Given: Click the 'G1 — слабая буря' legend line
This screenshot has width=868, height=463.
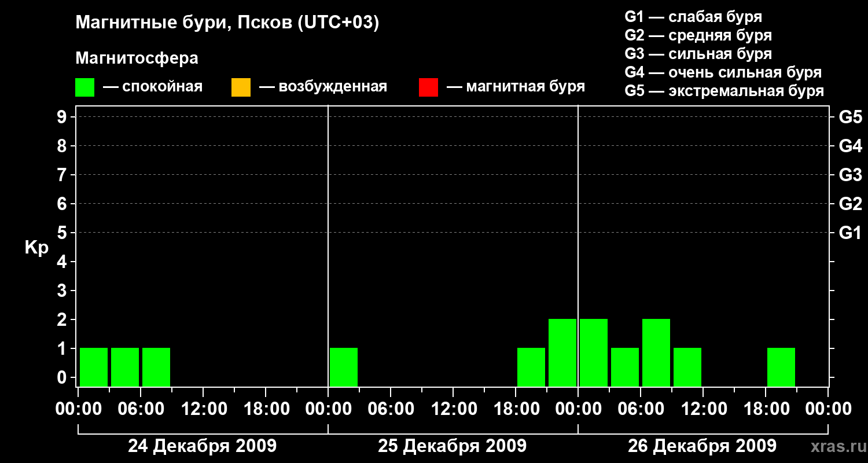Looking at the screenshot, I should pos(693,17).
